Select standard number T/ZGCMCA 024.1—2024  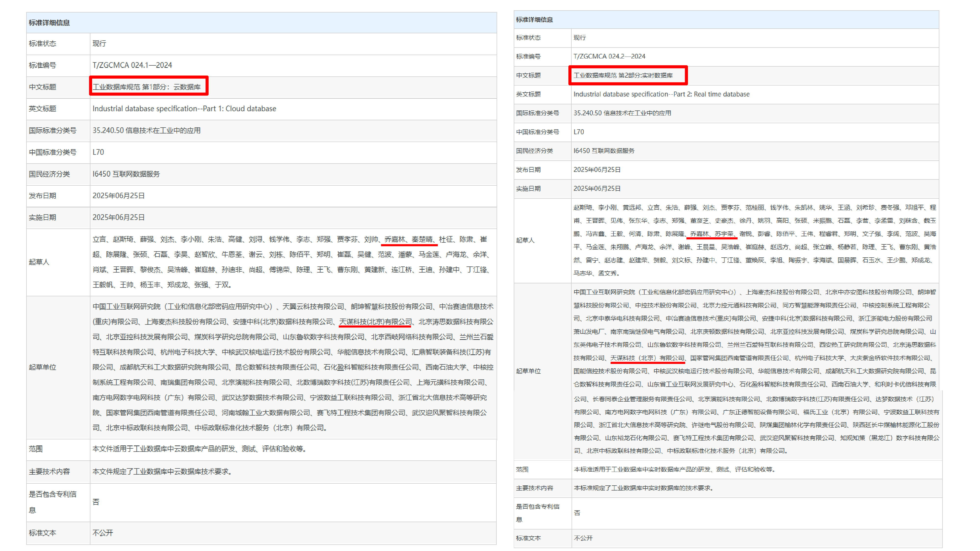click(x=132, y=65)
